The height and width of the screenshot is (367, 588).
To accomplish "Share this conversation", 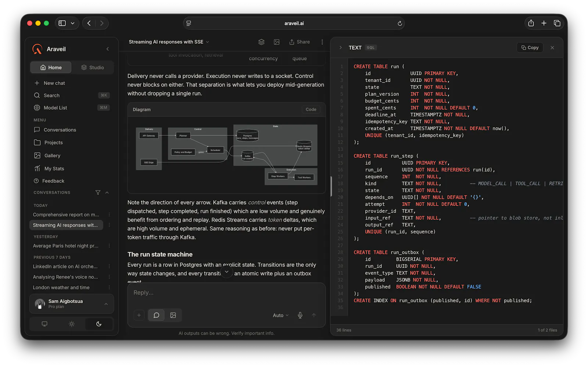I will [x=300, y=42].
